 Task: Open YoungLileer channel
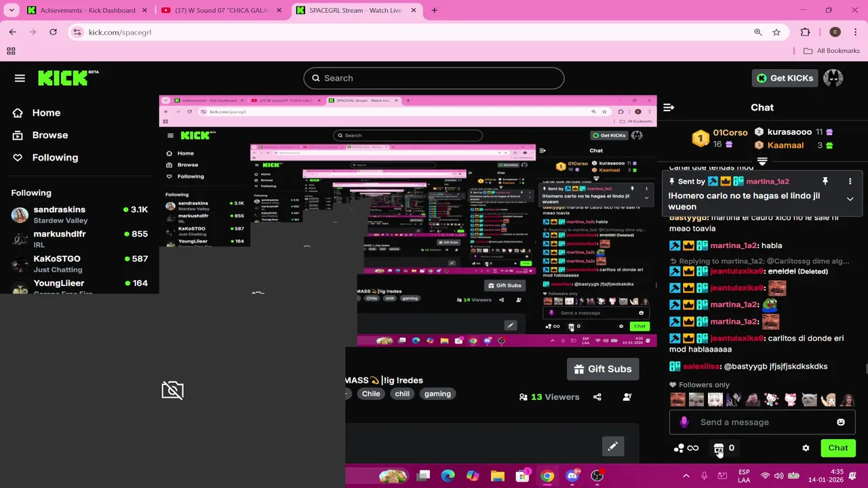[79, 287]
